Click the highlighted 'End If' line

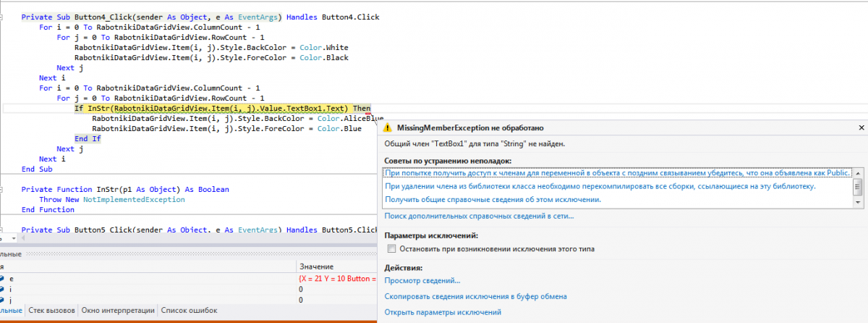(88, 138)
